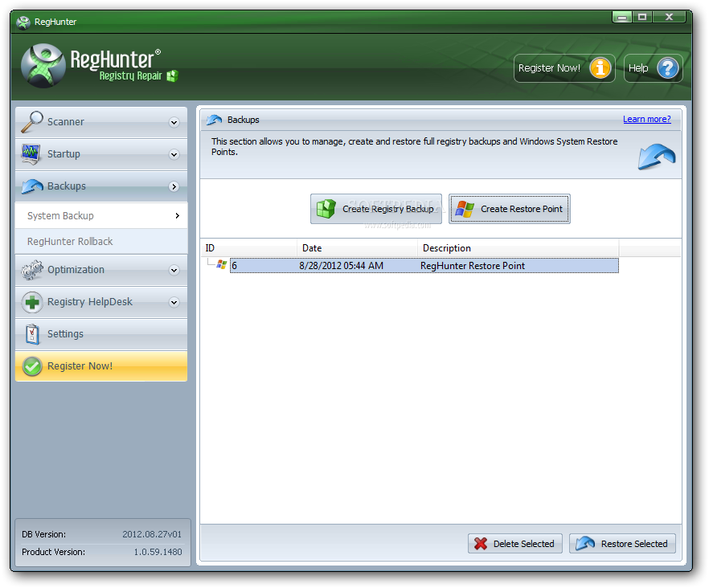The height and width of the screenshot is (588, 709).
Task: Open the Optimization menu section
Action: click(x=101, y=270)
